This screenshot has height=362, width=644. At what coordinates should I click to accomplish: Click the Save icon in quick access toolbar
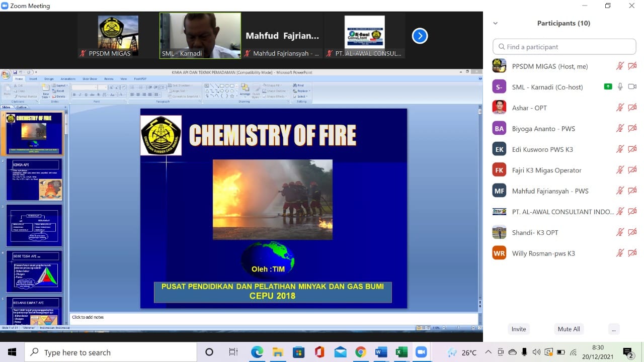click(x=15, y=72)
